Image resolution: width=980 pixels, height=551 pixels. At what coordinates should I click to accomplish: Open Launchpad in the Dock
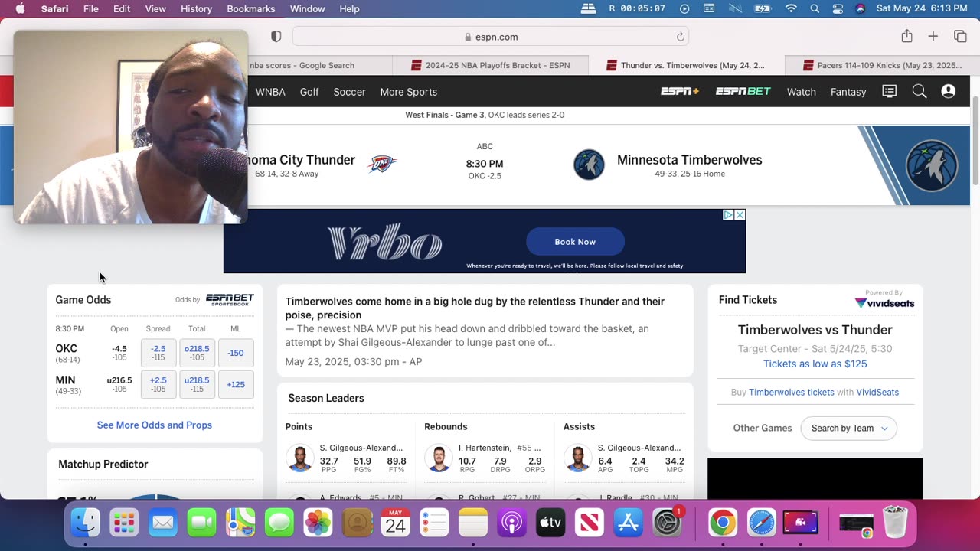tap(124, 523)
